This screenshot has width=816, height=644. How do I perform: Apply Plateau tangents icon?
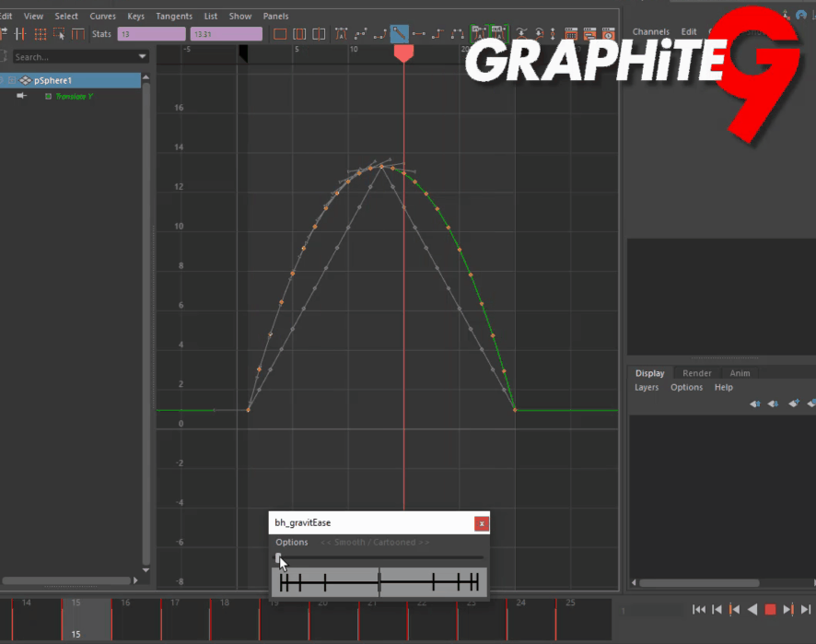click(x=457, y=34)
